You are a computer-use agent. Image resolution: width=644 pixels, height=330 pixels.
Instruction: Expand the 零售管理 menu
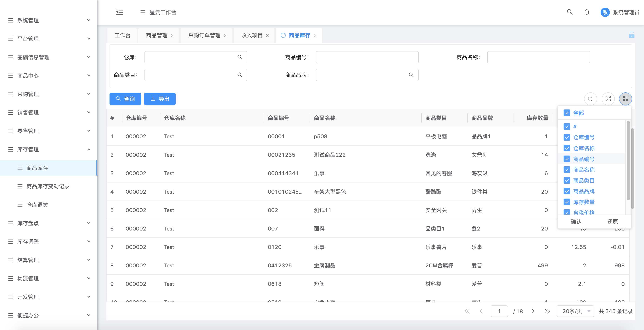[x=48, y=131]
